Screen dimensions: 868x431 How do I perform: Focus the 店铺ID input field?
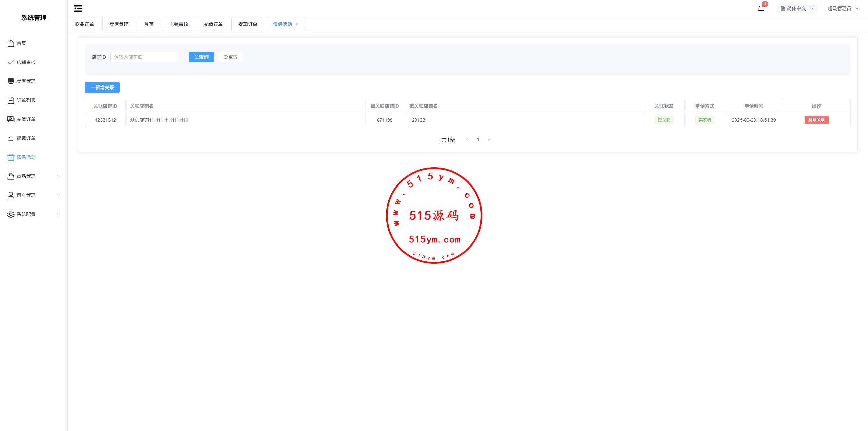144,57
